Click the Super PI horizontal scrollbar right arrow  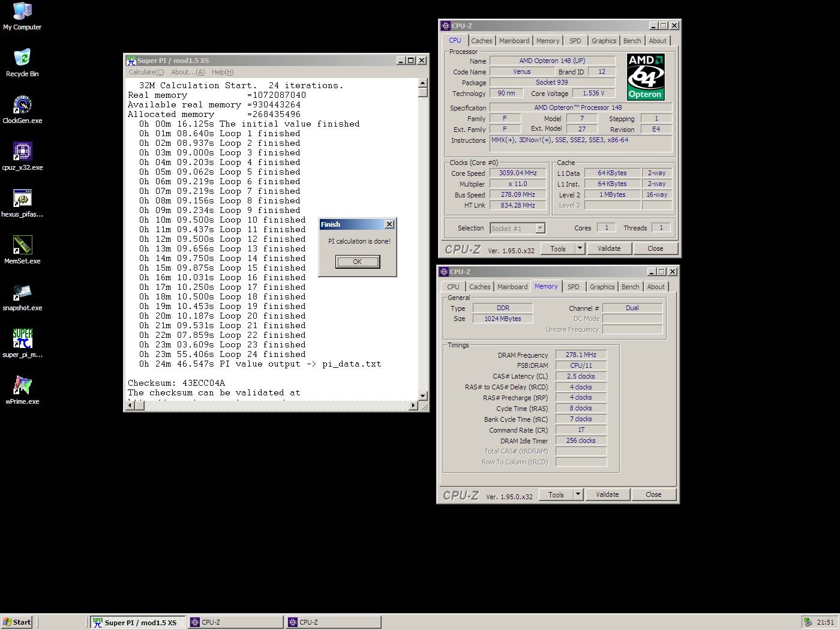413,406
